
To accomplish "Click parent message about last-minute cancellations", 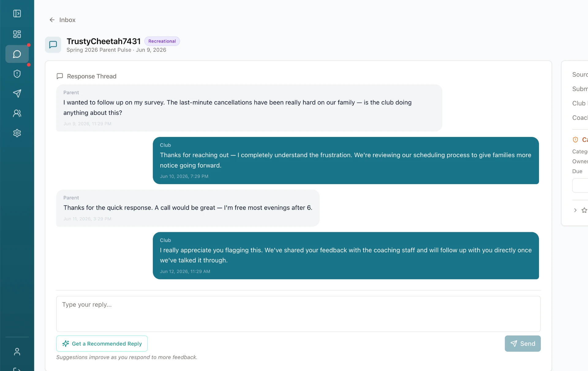I will 249,108.
